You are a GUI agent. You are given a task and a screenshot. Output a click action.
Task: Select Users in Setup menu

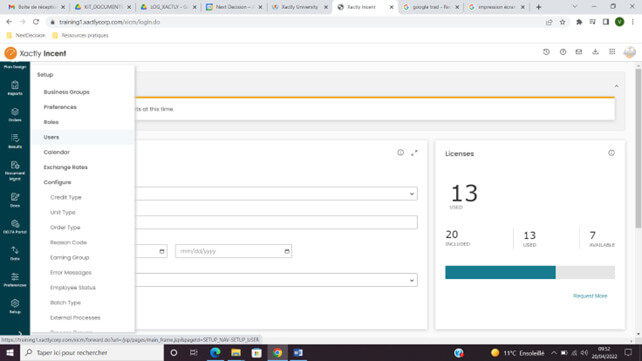[x=51, y=137]
